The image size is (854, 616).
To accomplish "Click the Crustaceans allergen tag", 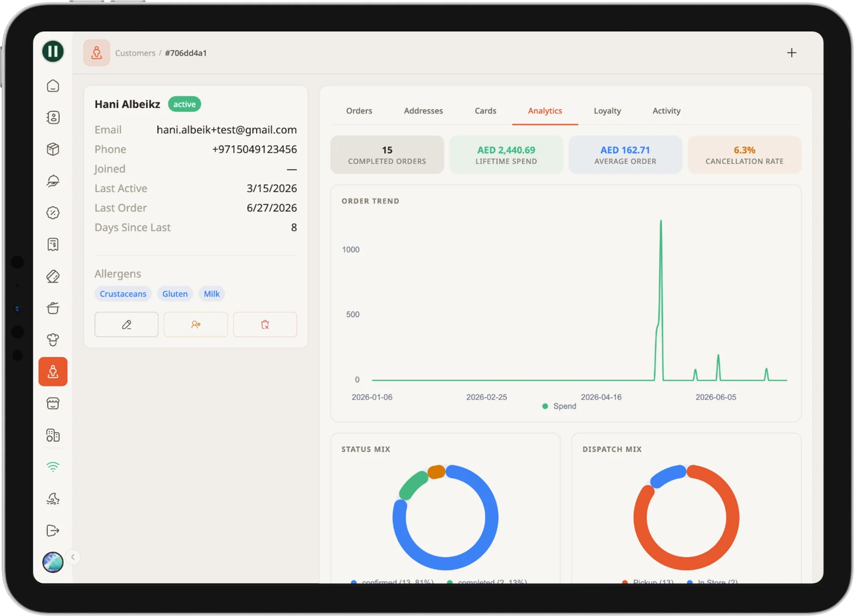I will click(123, 294).
